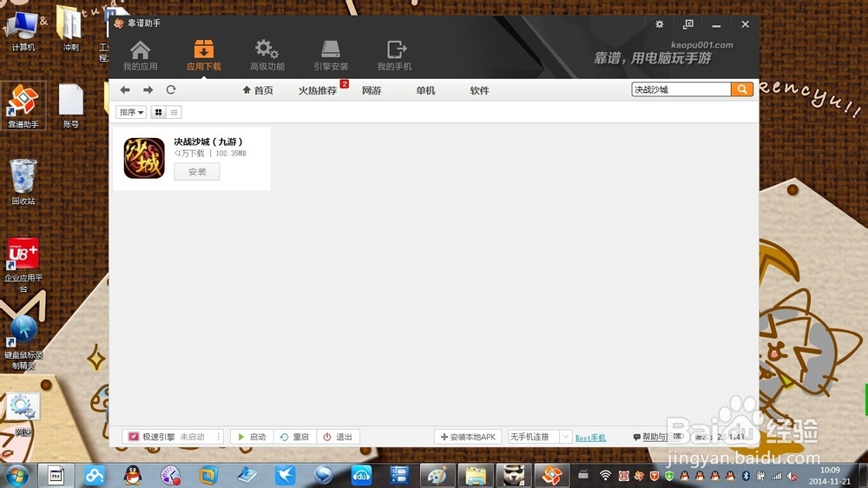Click the 决战沙城（九游）title

coord(208,142)
